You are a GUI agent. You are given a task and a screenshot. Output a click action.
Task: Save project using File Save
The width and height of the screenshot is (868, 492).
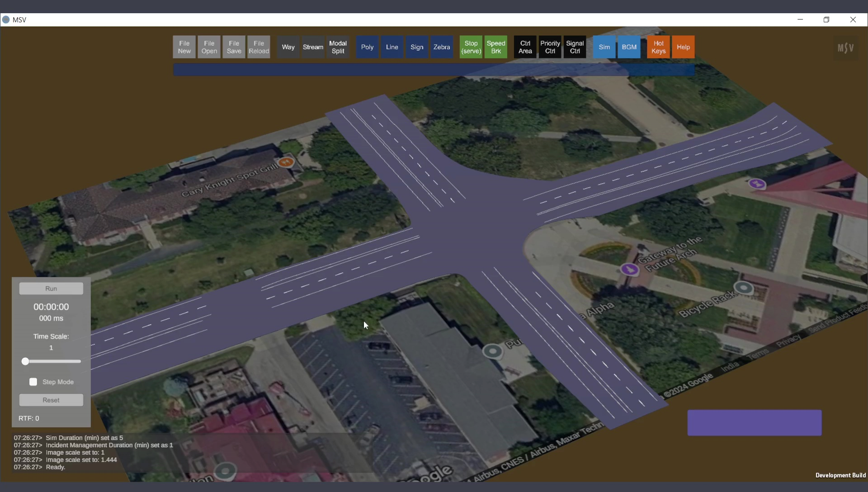coord(234,47)
